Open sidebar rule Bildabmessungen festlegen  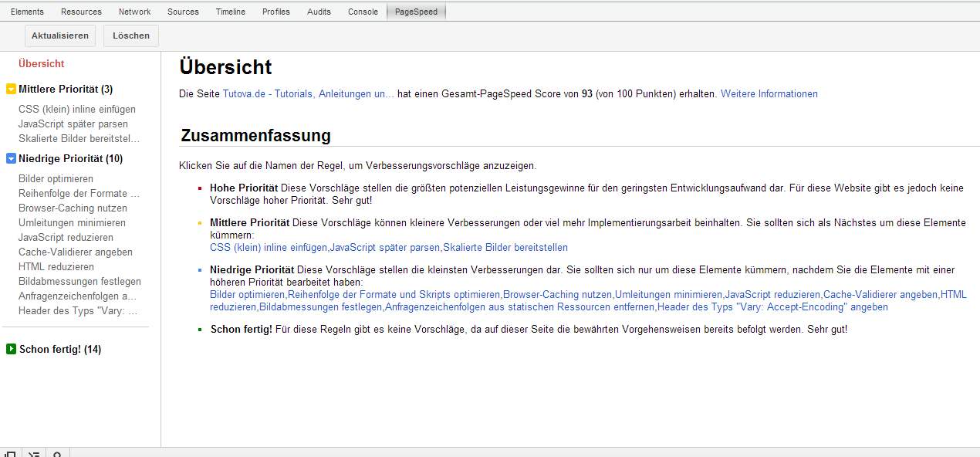pos(79,281)
